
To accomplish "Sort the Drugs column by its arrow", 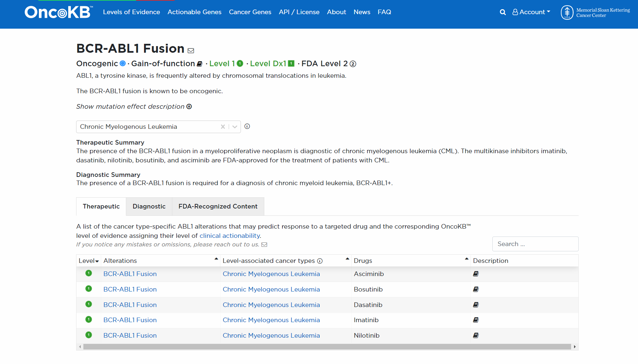I will tap(466, 259).
